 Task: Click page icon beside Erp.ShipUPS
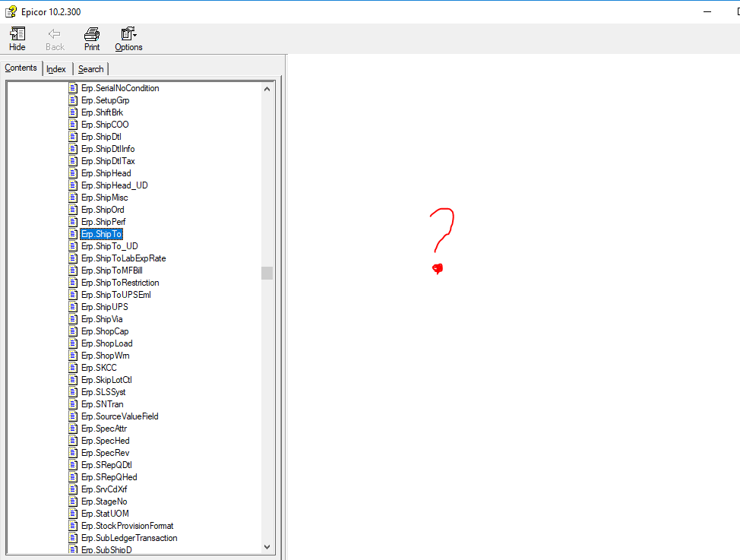point(73,307)
